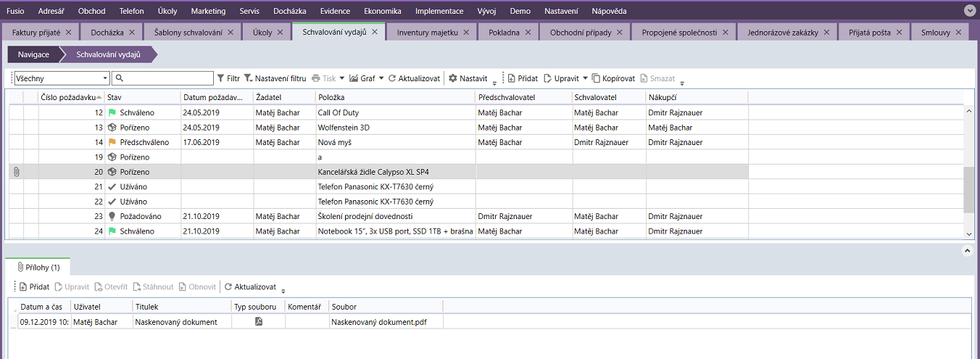Click the PDF file type icon
Image resolution: width=980 pixels, height=359 pixels.
pyautogui.click(x=258, y=322)
